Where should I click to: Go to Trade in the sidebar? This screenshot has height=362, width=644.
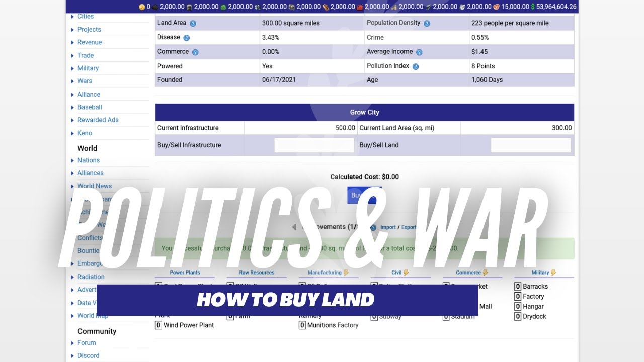coord(86,55)
